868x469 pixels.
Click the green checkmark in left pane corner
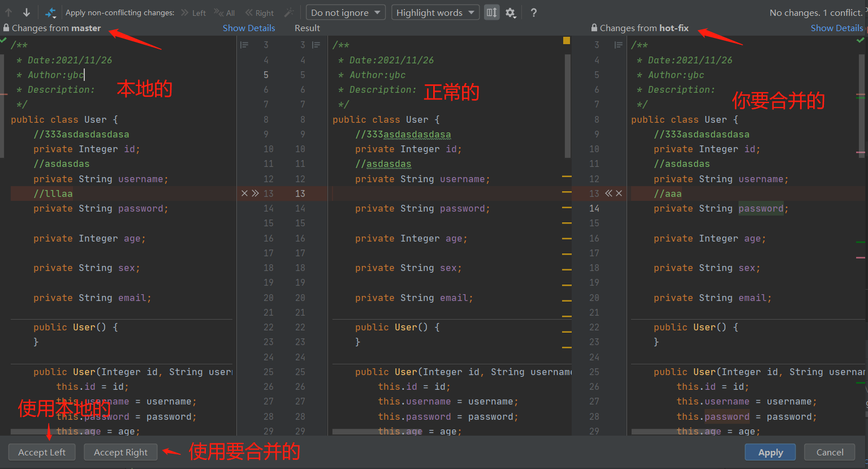3,40
